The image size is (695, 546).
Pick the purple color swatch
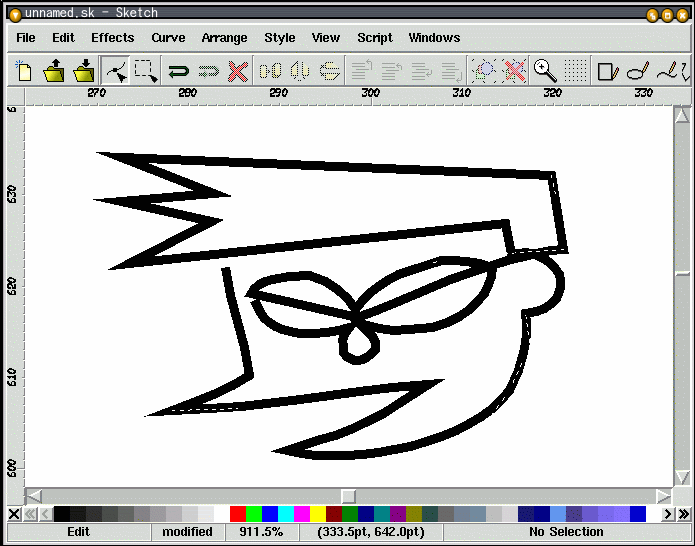coord(398,514)
